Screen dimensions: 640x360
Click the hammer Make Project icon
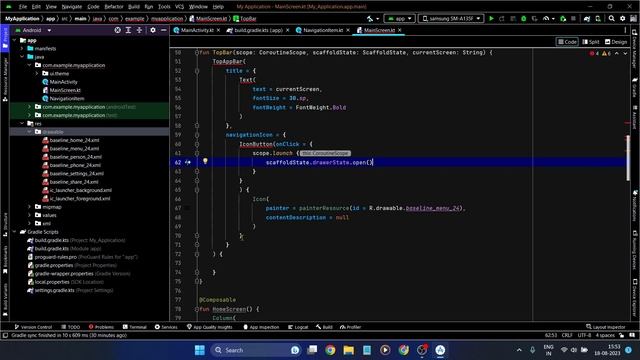(x=370, y=19)
